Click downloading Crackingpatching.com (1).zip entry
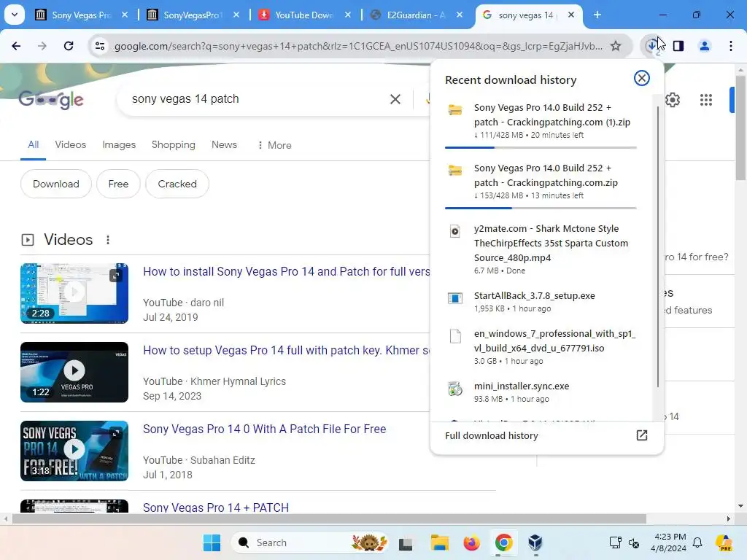 (x=541, y=121)
